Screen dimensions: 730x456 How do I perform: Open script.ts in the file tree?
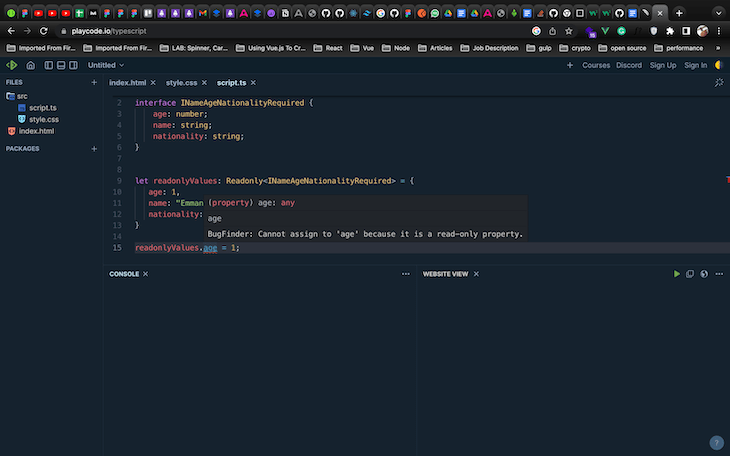37,108
